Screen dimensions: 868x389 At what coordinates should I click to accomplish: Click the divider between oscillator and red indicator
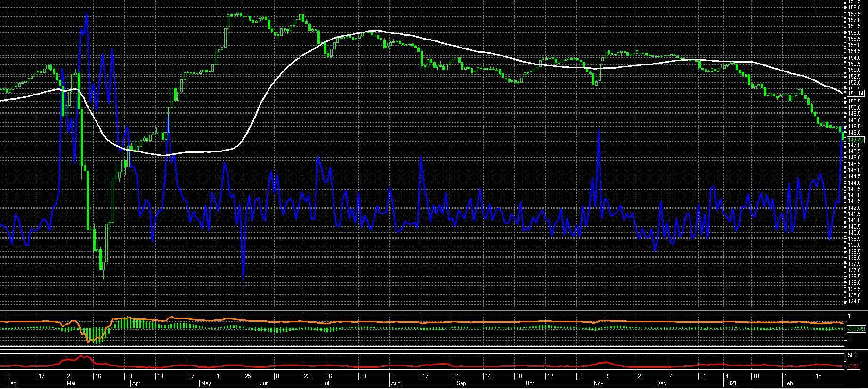[x=424, y=349]
